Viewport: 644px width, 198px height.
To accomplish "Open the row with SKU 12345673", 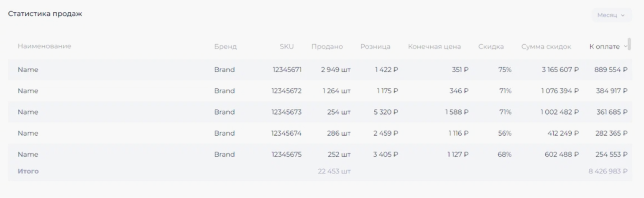I will 322,112.
